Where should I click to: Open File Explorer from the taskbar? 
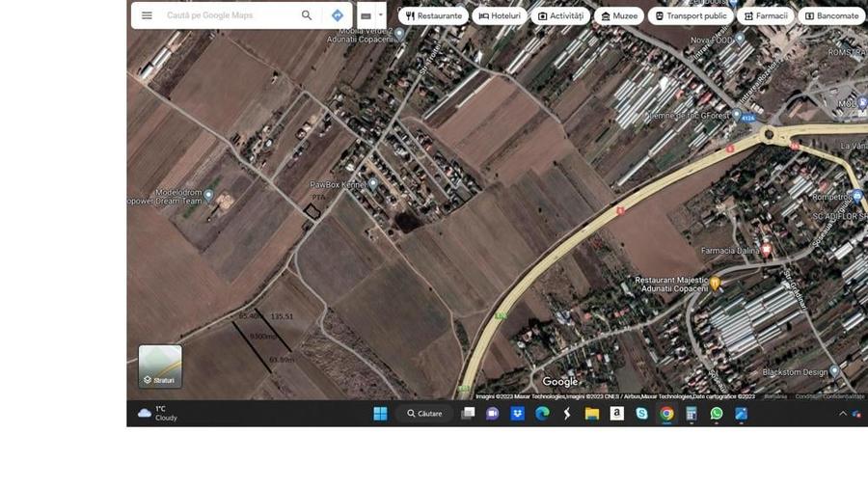(592, 414)
